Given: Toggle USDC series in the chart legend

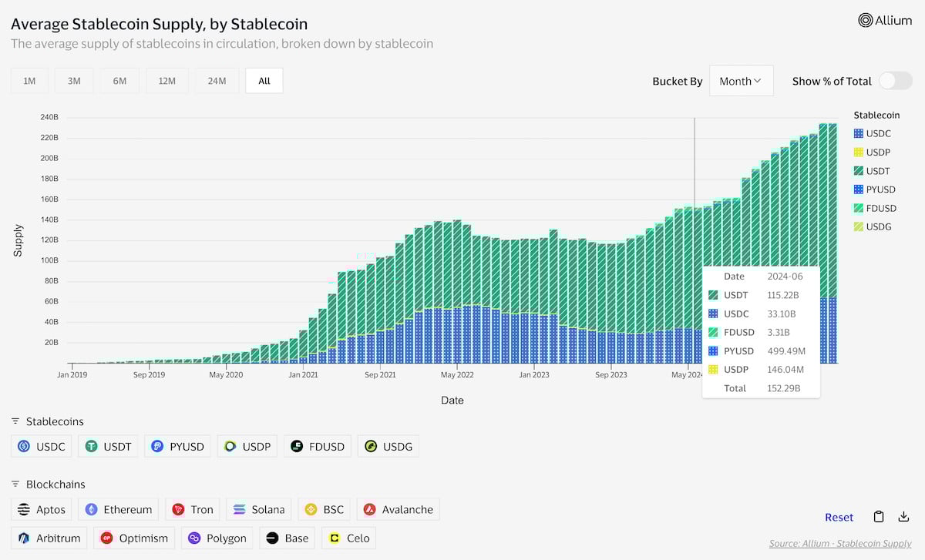Looking at the screenshot, I should coord(872,133).
